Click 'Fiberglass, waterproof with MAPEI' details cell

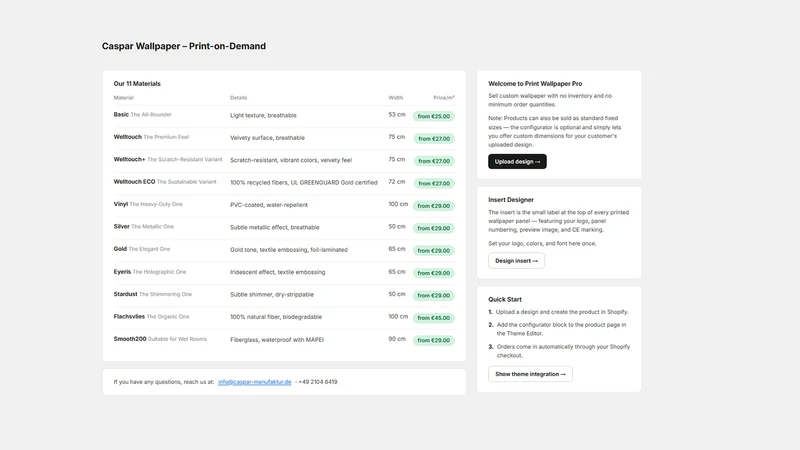pyautogui.click(x=277, y=340)
